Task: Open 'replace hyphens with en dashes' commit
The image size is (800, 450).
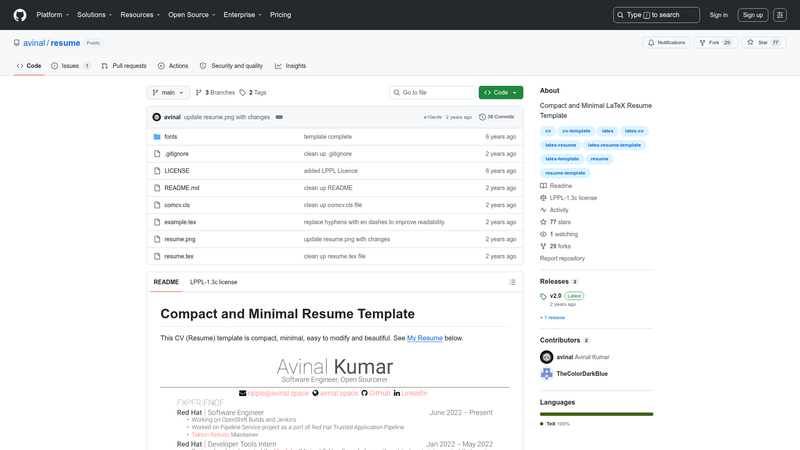Action: (374, 222)
